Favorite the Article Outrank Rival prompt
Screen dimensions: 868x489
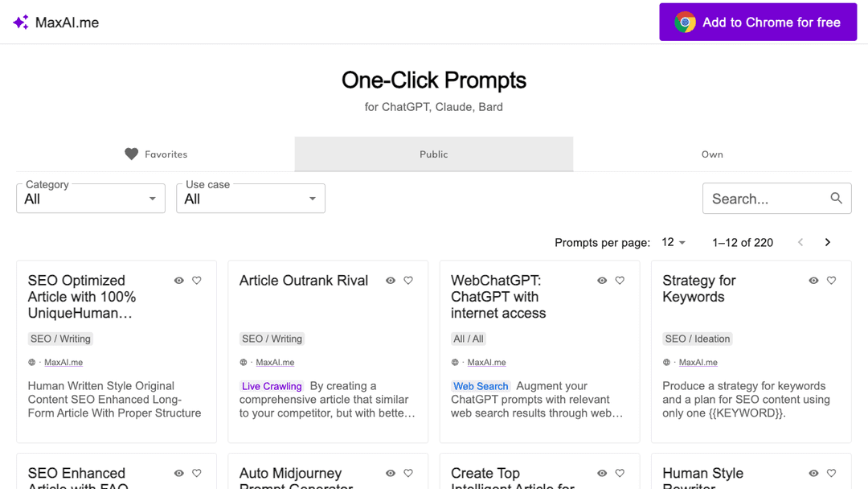407,280
